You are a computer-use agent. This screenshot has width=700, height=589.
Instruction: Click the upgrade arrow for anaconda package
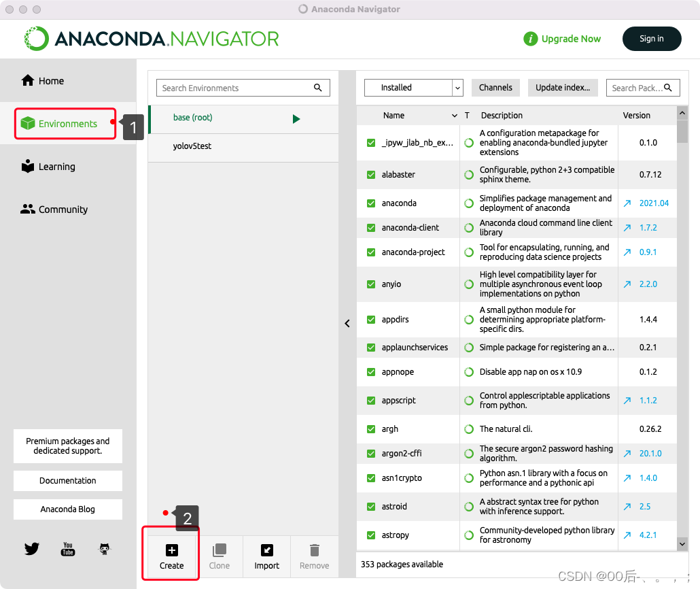(x=627, y=203)
